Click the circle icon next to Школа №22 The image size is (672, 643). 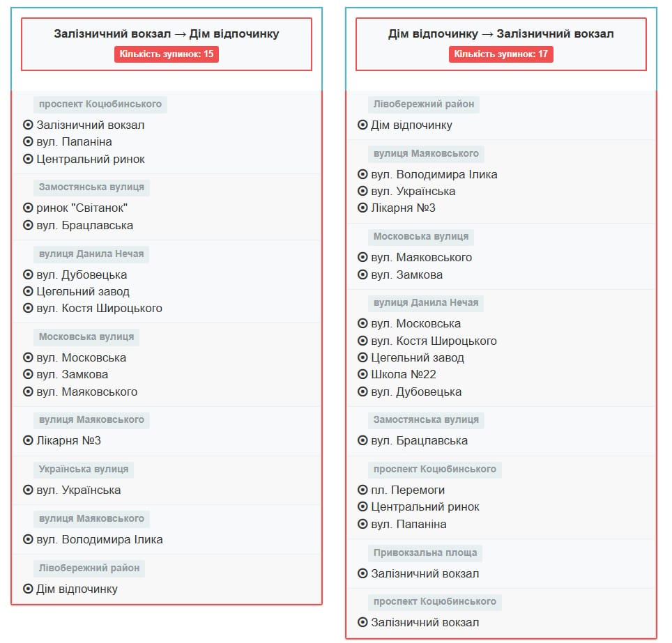click(x=363, y=375)
